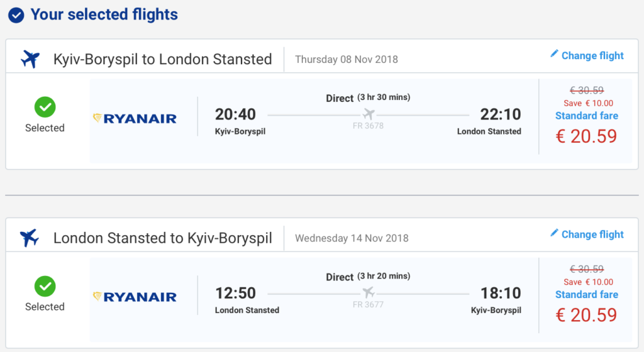This screenshot has height=352, width=644.
Task: Click the 20:40 departure time from Kyiv-Boryspil
Action: tap(235, 114)
